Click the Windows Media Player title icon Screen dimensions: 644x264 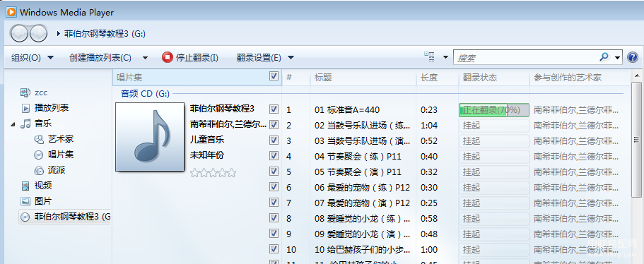pyautogui.click(x=11, y=12)
